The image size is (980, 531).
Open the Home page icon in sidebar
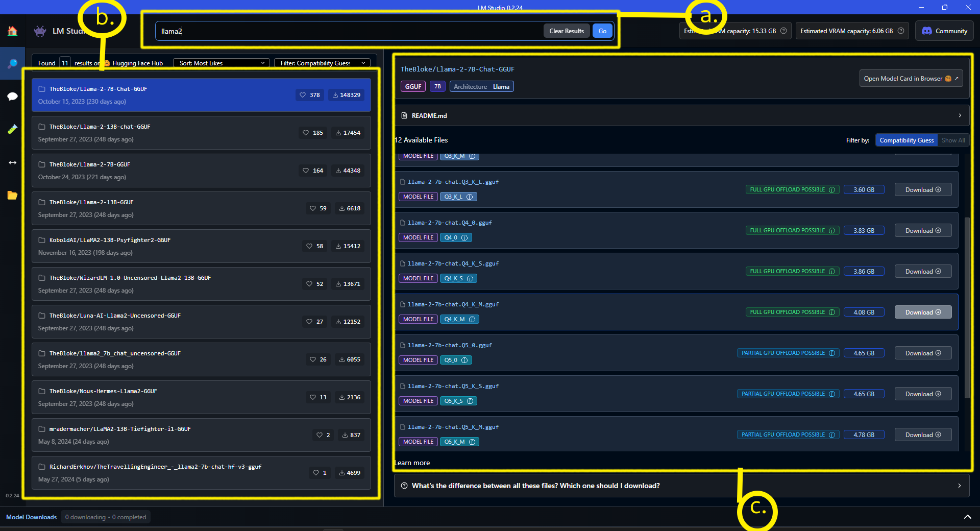(12, 31)
